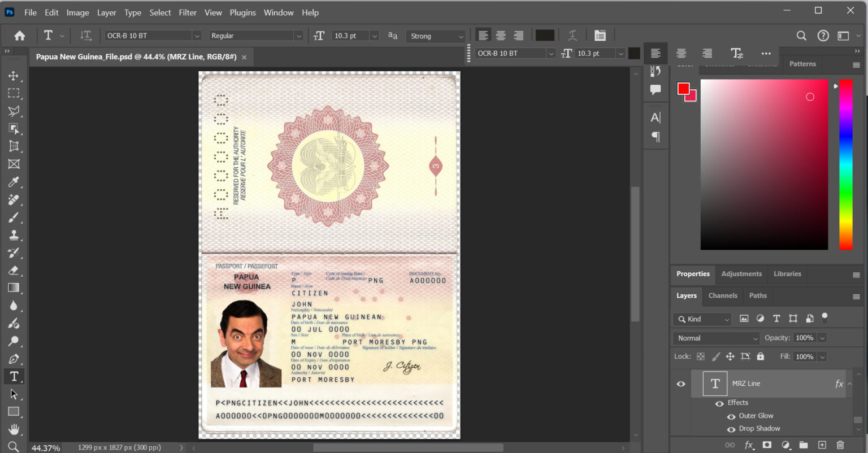Select the Rectangular Marquee tool
This screenshot has width=868, height=453.
click(x=14, y=93)
